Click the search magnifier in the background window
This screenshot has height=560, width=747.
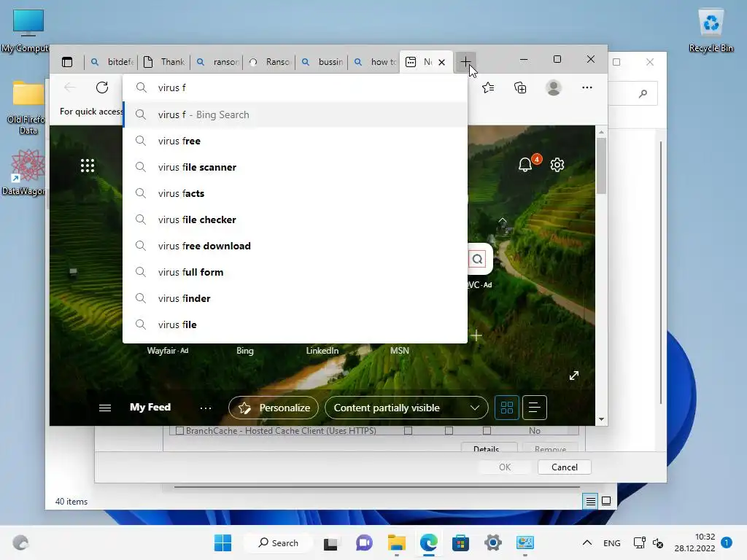pyautogui.click(x=643, y=93)
